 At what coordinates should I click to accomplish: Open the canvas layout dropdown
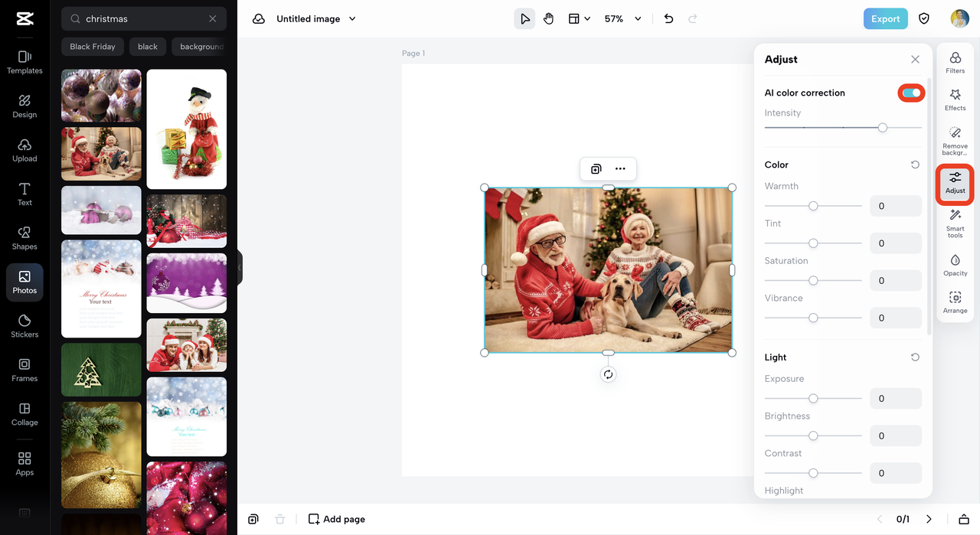coord(579,19)
